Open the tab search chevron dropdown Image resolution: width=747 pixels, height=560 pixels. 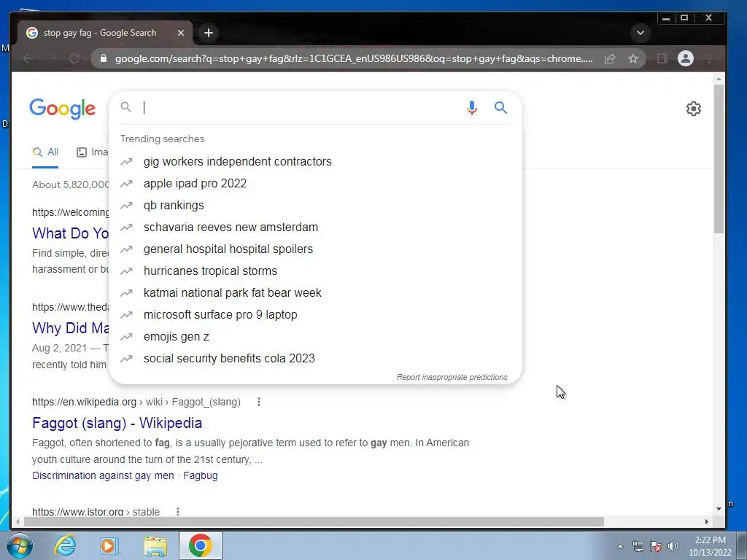[x=640, y=33]
